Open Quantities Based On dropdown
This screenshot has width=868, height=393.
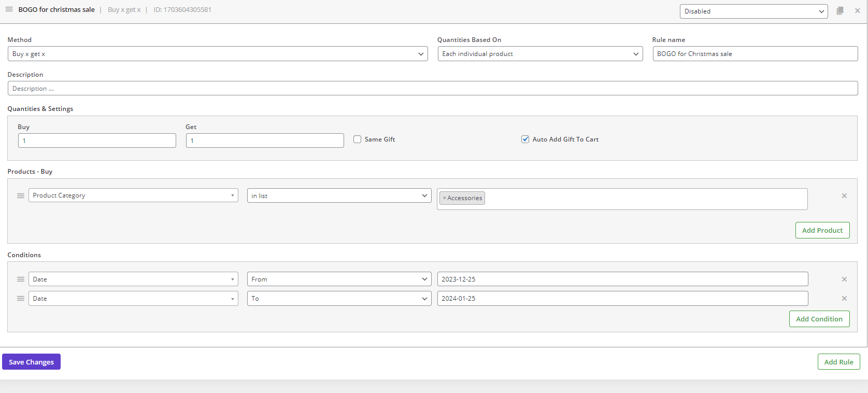coord(540,54)
